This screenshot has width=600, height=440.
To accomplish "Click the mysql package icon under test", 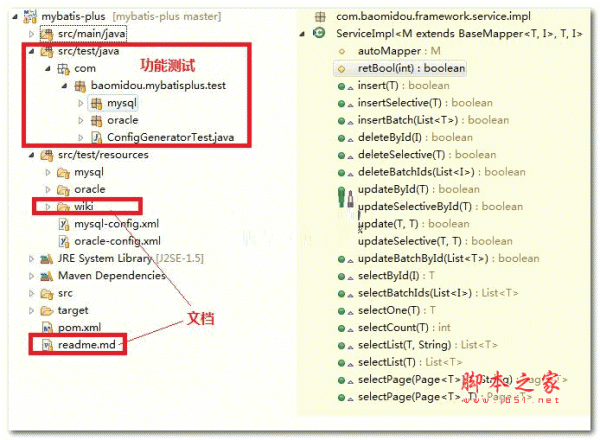I will tap(96, 103).
